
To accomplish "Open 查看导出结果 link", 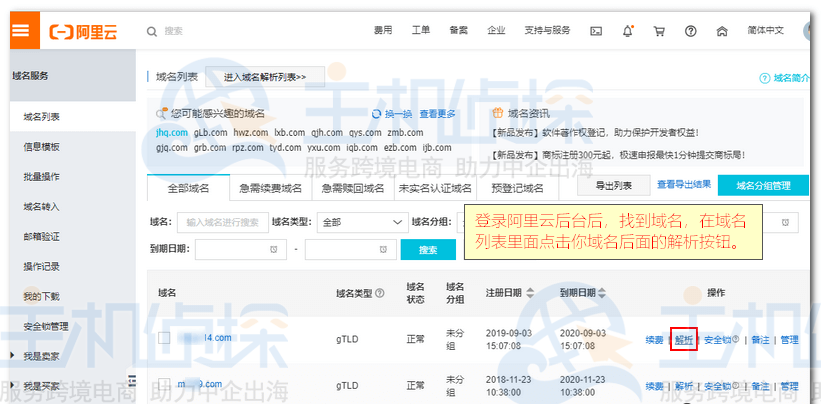I will tap(684, 184).
